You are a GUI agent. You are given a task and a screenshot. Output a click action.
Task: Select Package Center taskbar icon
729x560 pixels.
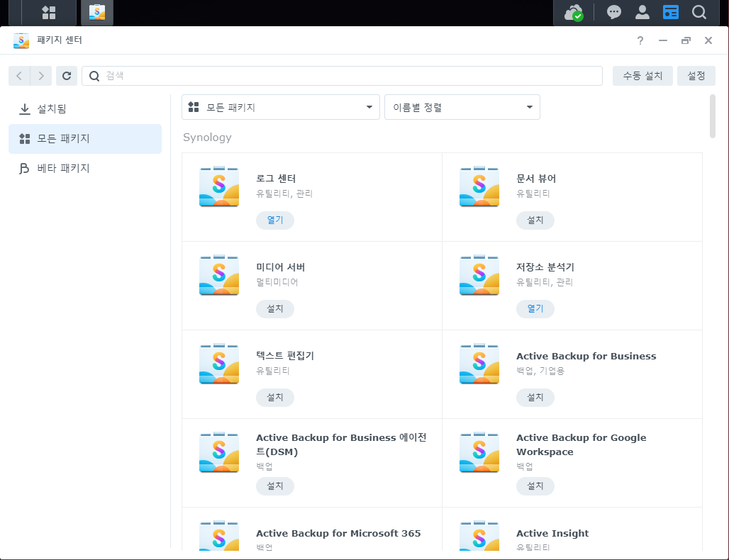pyautogui.click(x=97, y=13)
